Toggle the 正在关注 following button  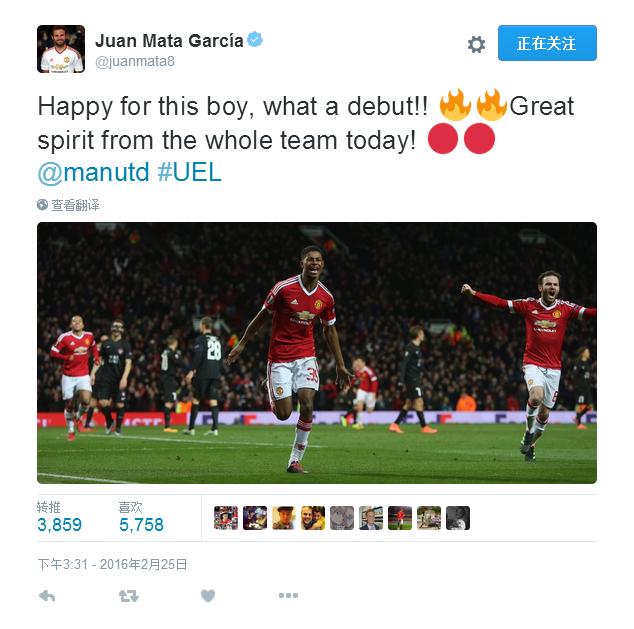coord(547,43)
